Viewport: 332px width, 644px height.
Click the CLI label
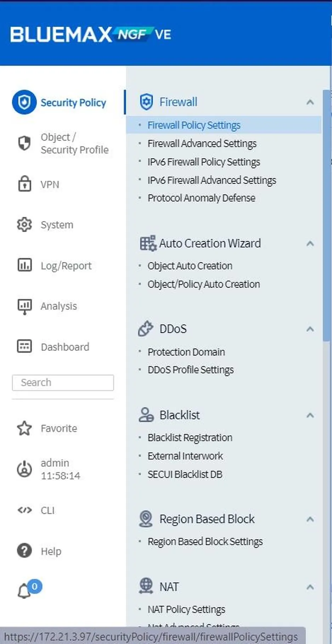click(x=48, y=510)
